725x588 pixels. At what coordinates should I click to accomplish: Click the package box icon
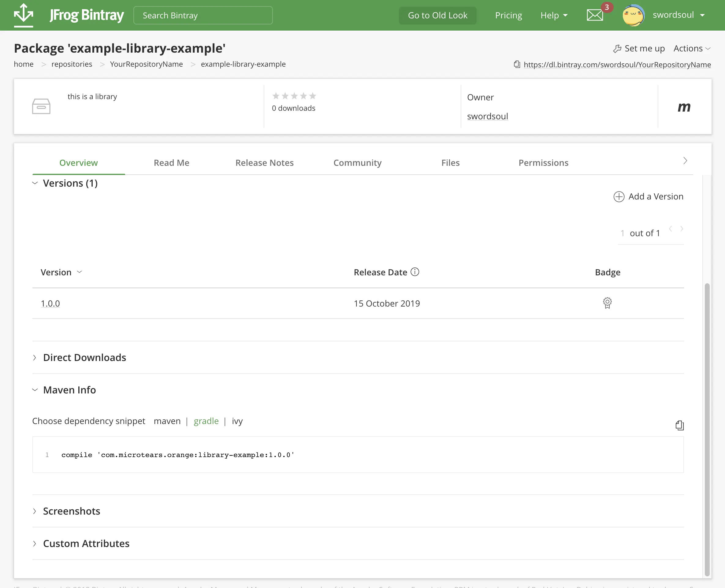click(x=41, y=106)
